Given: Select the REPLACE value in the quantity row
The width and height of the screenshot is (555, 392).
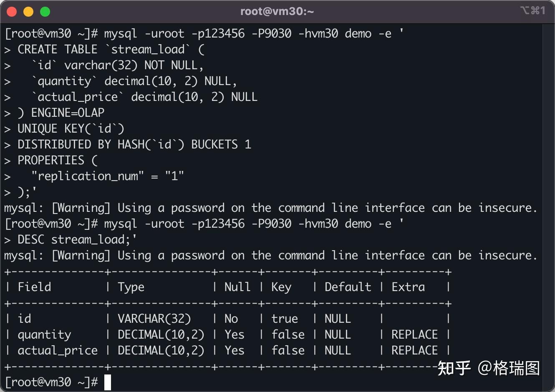Looking at the screenshot, I should click(x=414, y=334).
